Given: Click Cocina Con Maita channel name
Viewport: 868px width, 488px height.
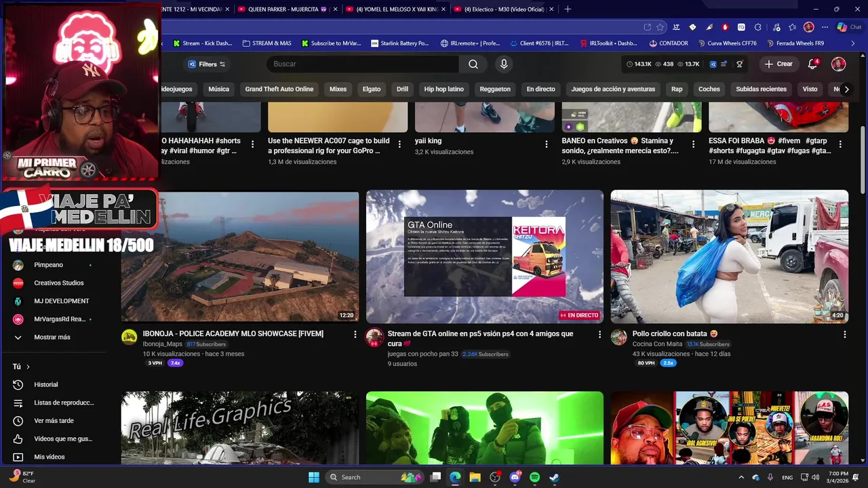Looking at the screenshot, I should click(658, 344).
